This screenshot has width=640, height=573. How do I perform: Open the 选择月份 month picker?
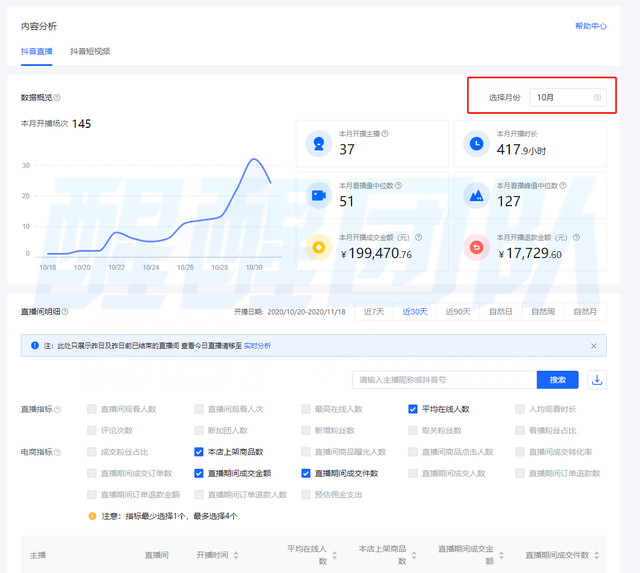coord(567,98)
